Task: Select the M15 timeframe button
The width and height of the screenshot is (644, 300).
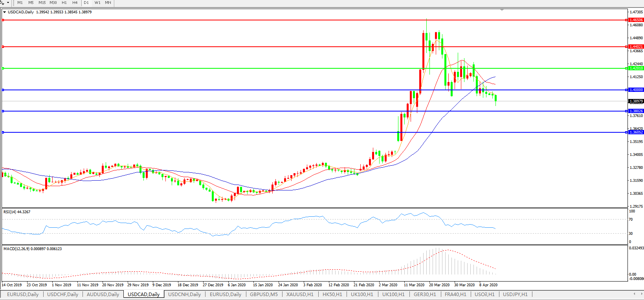Action: pyautogui.click(x=42, y=3)
